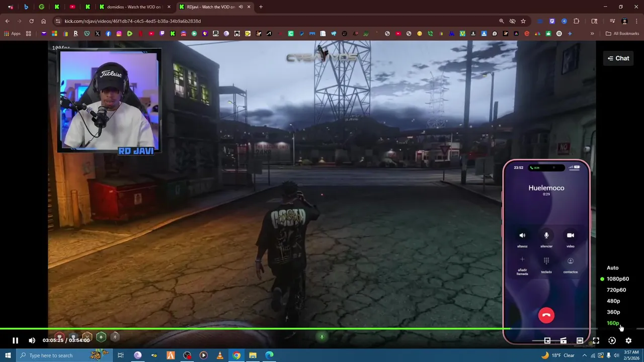Viewport: 644px width, 362px height.
Task: Open media controls in Chrome toolbar
Action: click(x=612, y=21)
